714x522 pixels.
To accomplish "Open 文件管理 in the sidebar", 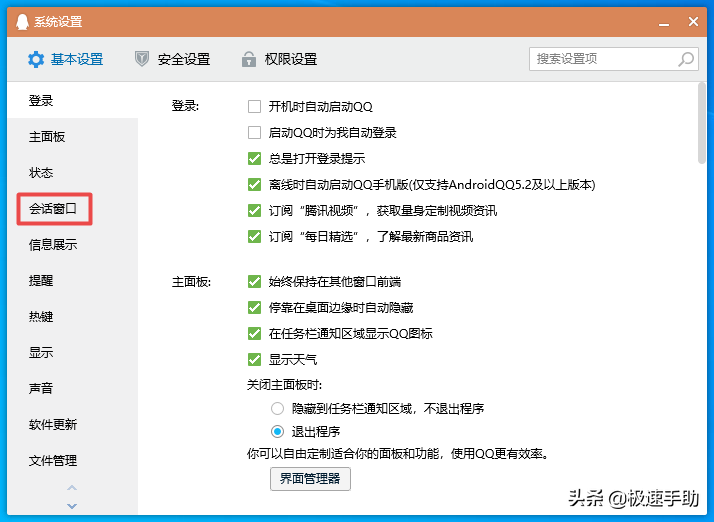I will 72,460.
